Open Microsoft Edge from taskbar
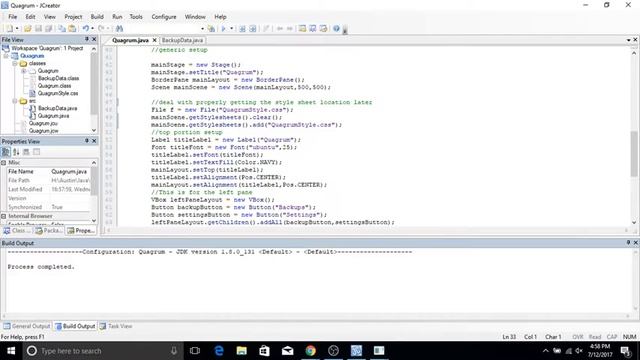 (219, 351)
